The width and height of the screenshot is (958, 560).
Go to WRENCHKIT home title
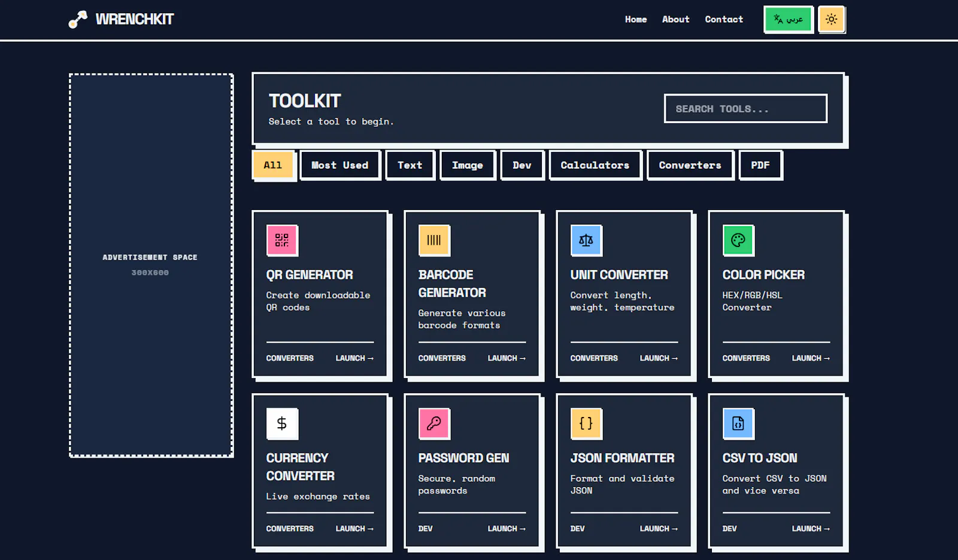pyautogui.click(x=135, y=19)
